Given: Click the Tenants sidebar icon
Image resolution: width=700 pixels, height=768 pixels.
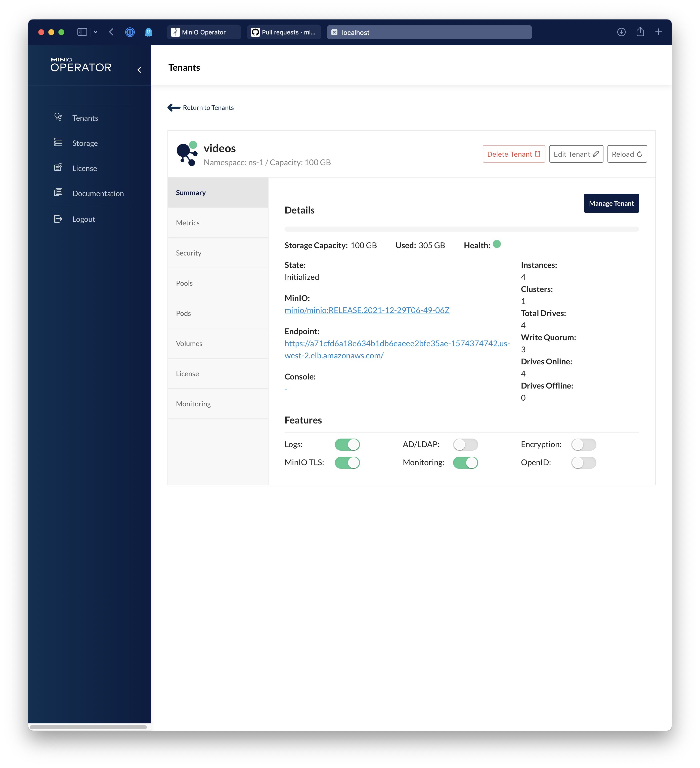Looking at the screenshot, I should tap(58, 117).
